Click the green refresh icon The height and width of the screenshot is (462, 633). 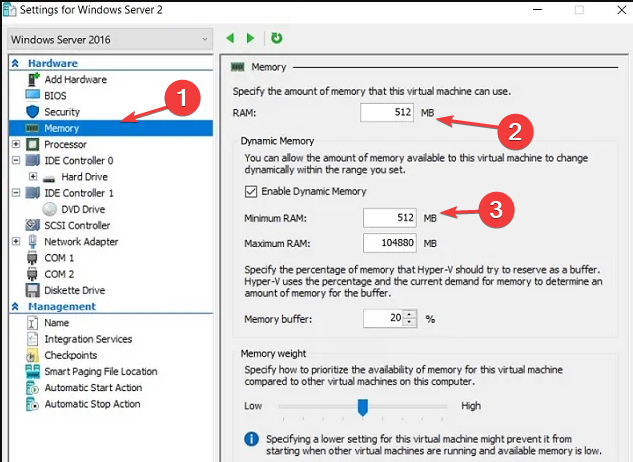click(x=277, y=38)
